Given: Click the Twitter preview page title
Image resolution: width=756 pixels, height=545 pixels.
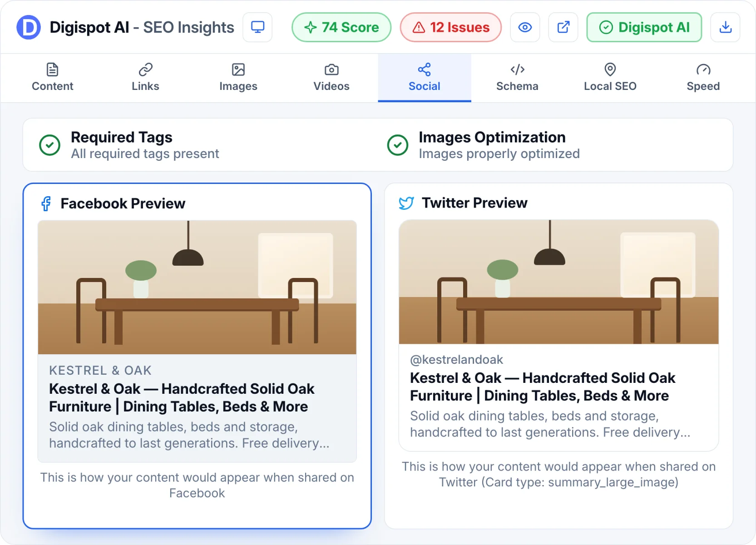Looking at the screenshot, I should click(543, 386).
